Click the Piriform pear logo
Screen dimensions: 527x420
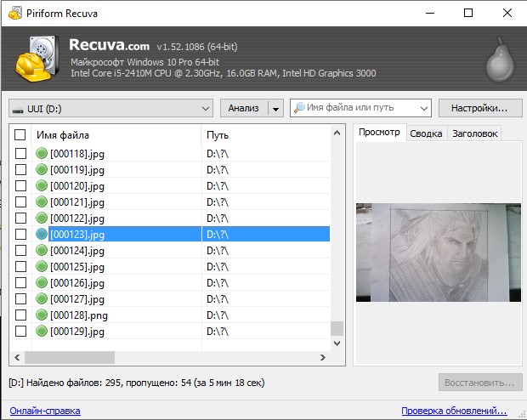tap(500, 60)
